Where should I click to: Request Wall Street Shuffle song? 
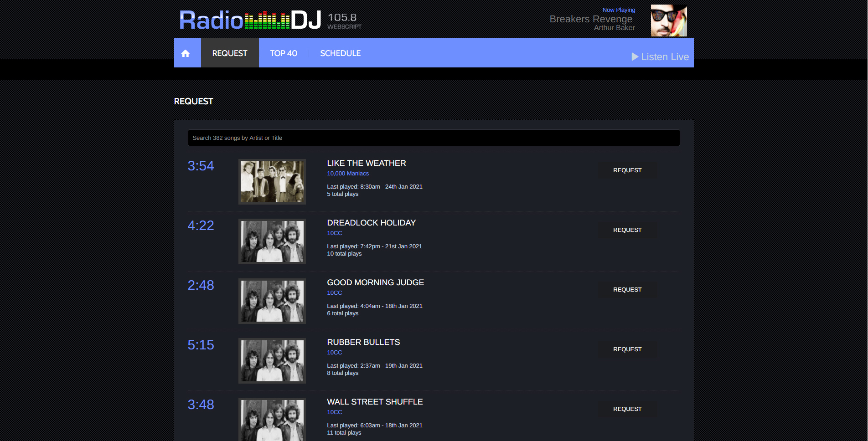[x=627, y=409]
